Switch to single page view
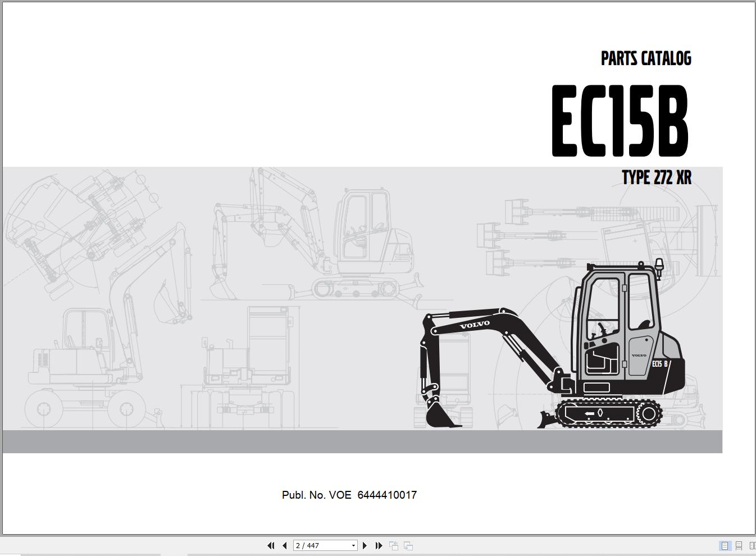The height and width of the screenshot is (556, 756). pyautogui.click(x=725, y=545)
